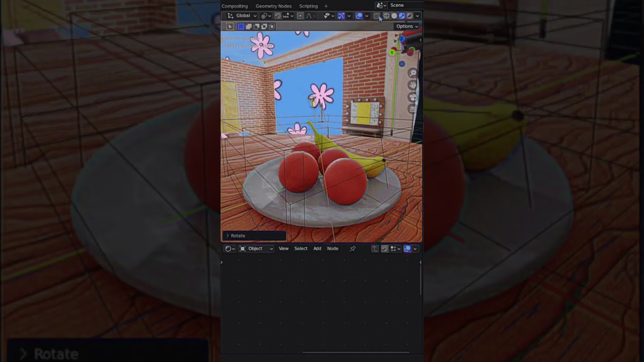Viewport: 644px width, 362px height.
Task: Switch to material preview shading
Action: point(401,16)
